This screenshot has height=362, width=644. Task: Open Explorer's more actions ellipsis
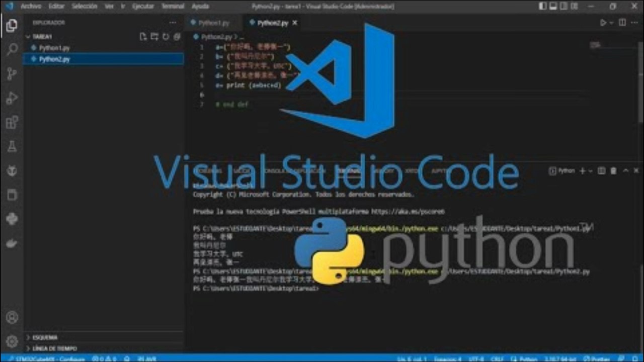173,23
